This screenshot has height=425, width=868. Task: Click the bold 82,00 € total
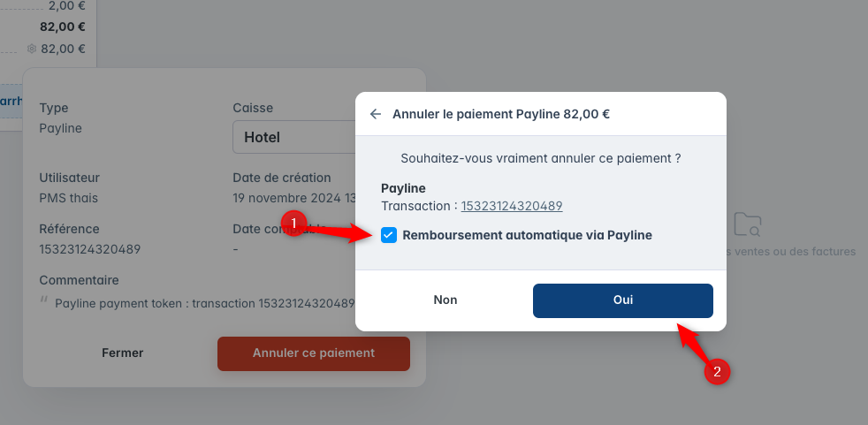click(63, 27)
